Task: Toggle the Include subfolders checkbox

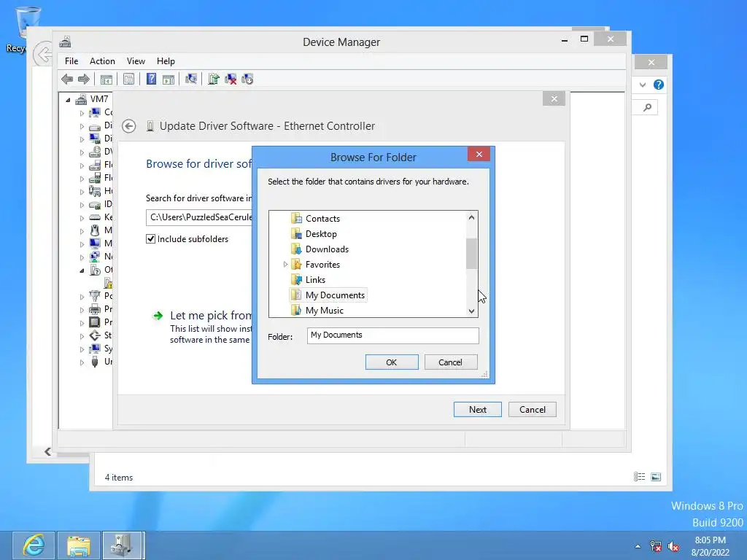Action: [x=150, y=239]
